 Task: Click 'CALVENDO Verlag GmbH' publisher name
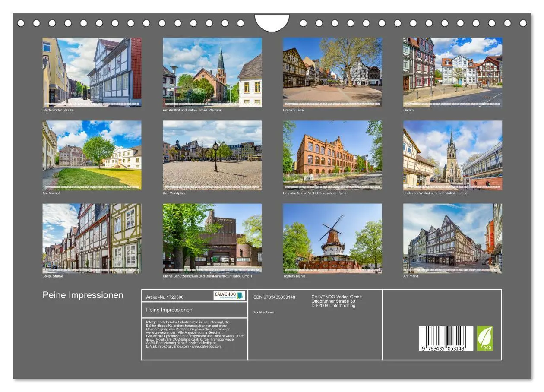337,297
